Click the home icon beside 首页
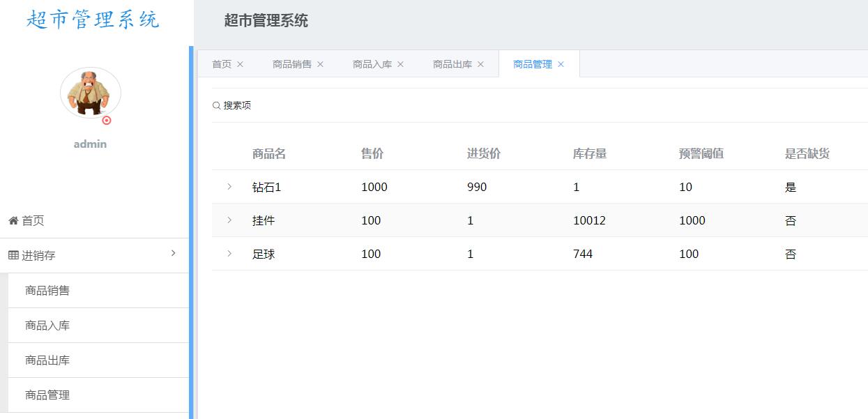The image size is (868, 419). coord(13,221)
